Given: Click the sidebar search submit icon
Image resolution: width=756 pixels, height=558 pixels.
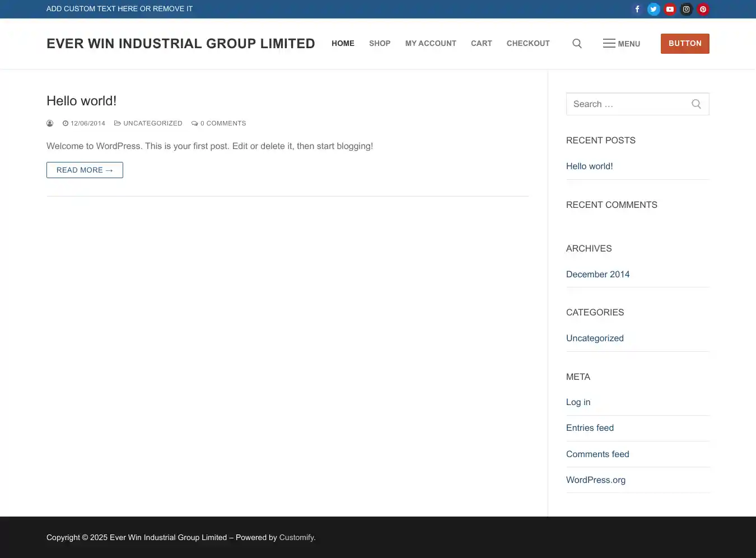Looking at the screenshot, I should [x=696, y=104].
